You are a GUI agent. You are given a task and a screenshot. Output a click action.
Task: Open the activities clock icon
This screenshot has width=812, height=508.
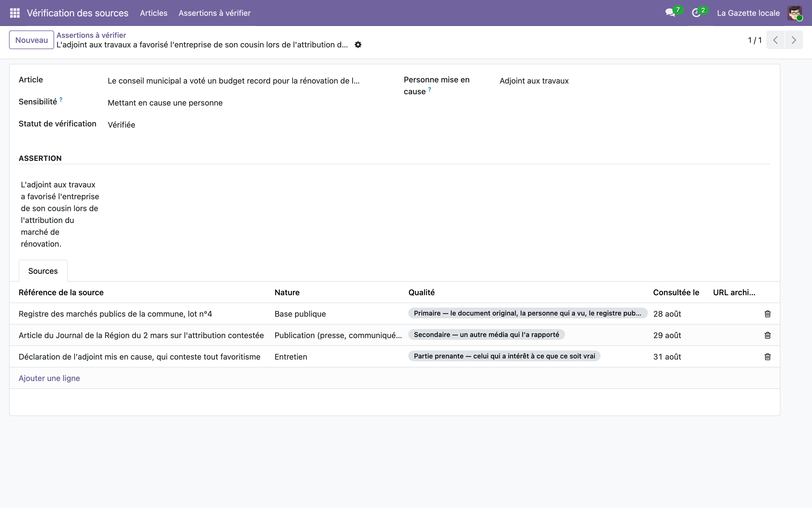tap(696, 13)
